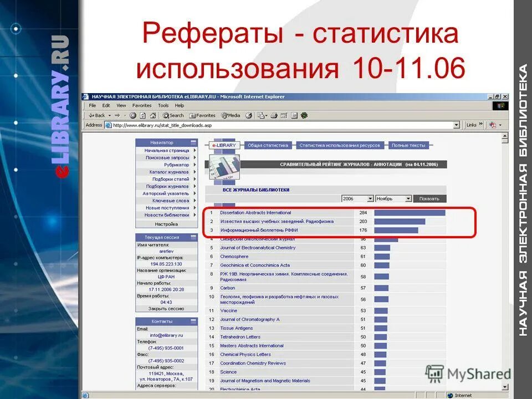Print the page using the Print icon

[273, 115]
